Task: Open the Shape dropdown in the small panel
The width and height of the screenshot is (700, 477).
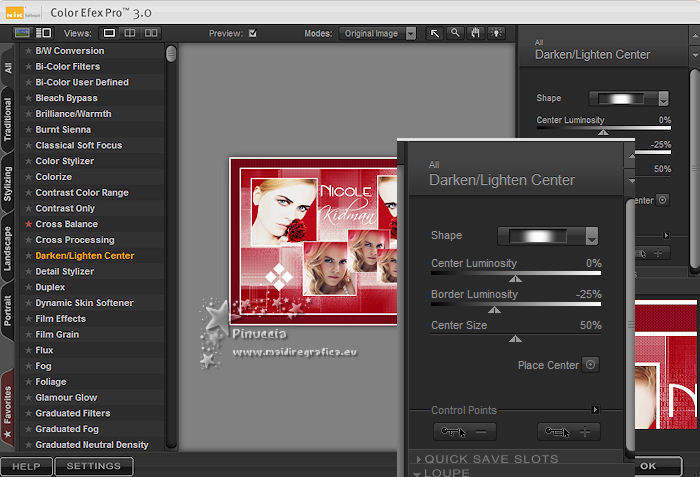Action: (629, 98)
